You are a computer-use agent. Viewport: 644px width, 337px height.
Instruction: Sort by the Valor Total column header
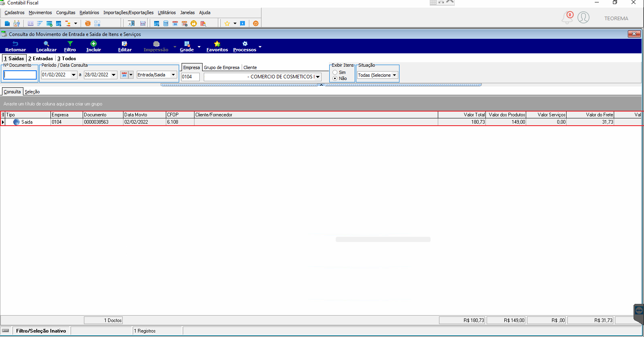click(x=462, y=115)
